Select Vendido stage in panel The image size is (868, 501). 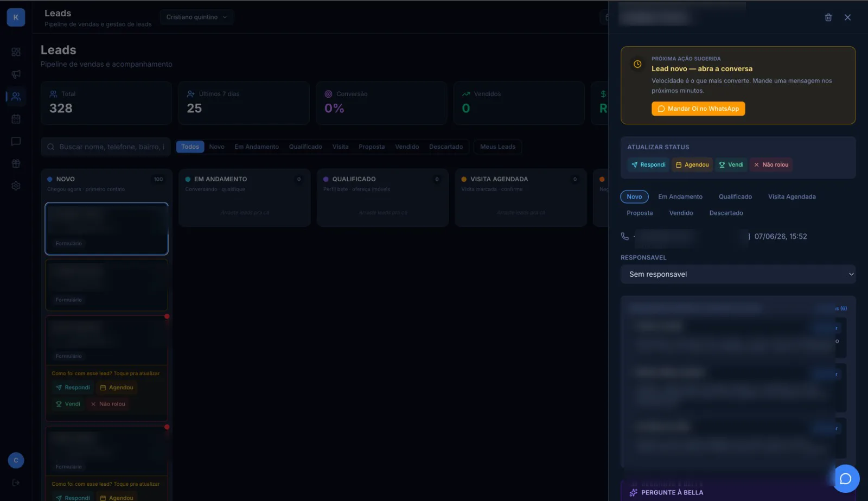click(681, 213)
